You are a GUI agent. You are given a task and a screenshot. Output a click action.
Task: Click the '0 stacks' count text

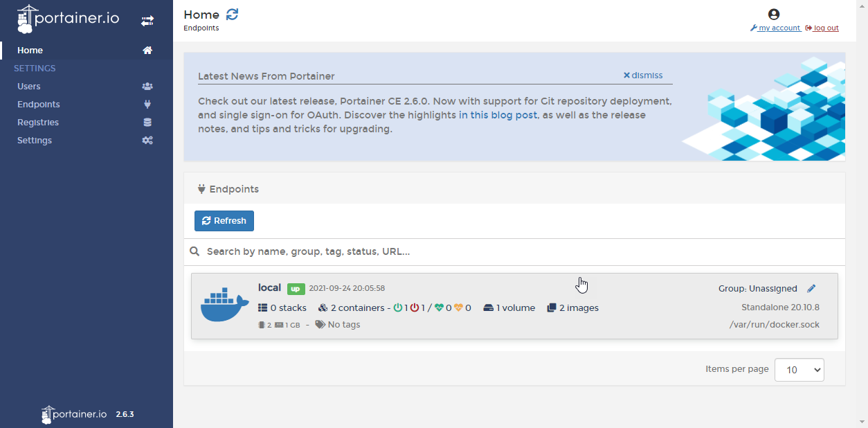pyautogui.click(x=289, y=307)
